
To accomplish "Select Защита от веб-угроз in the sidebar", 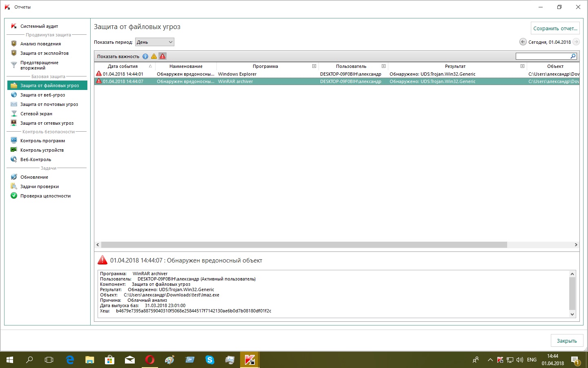I will coord(42,95).
